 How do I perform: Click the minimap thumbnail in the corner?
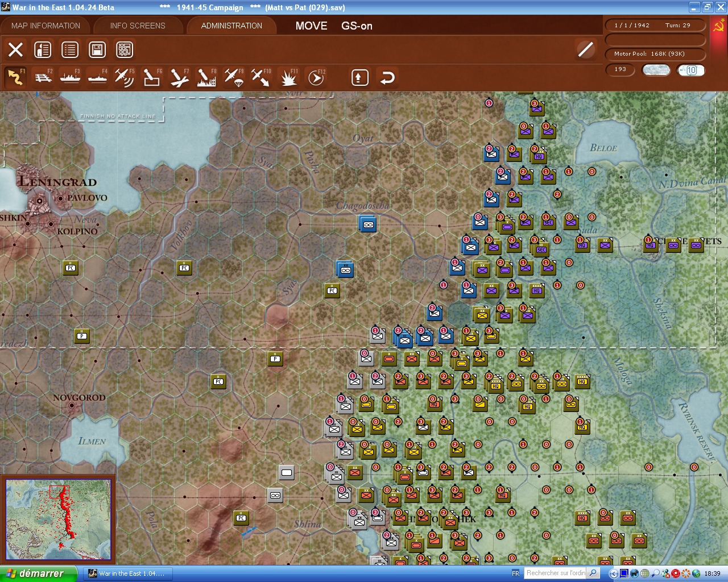(x=59, y=519)
